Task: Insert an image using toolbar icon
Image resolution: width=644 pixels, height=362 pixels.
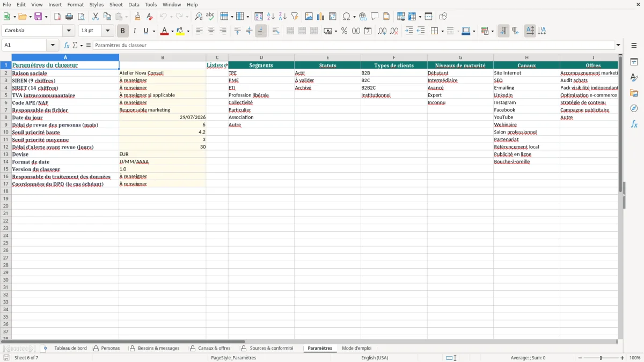Action: [x=309, y=17]
